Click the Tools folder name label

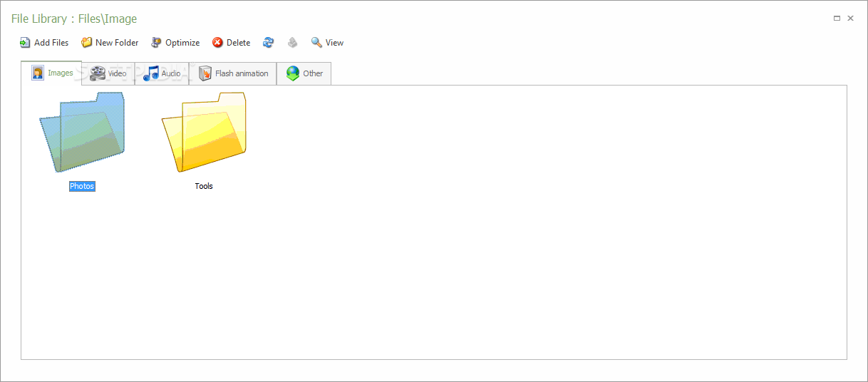coord(204,186)
